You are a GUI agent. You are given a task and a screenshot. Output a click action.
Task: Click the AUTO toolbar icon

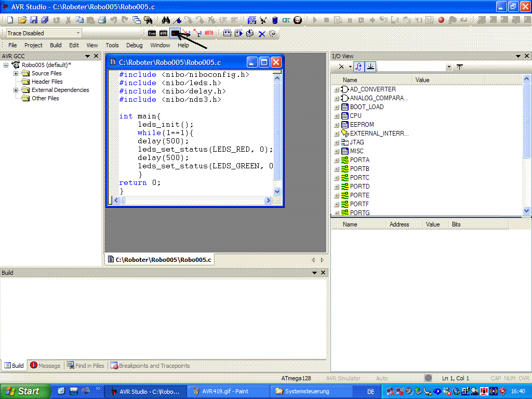pyautogui.click(x=209, y=33)
